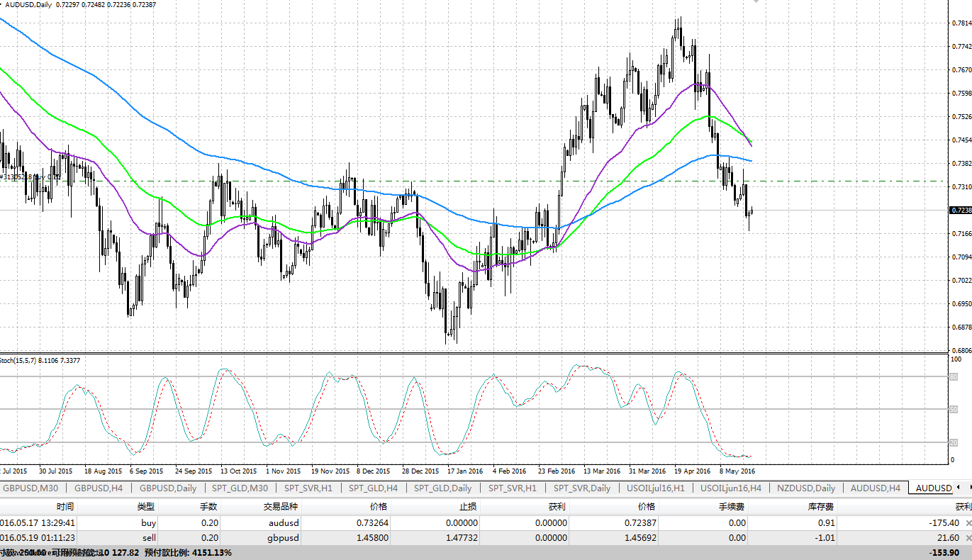Click the 手续费 column header
Viewport: 972px width, 560px height.
click(x=732, y=508)
